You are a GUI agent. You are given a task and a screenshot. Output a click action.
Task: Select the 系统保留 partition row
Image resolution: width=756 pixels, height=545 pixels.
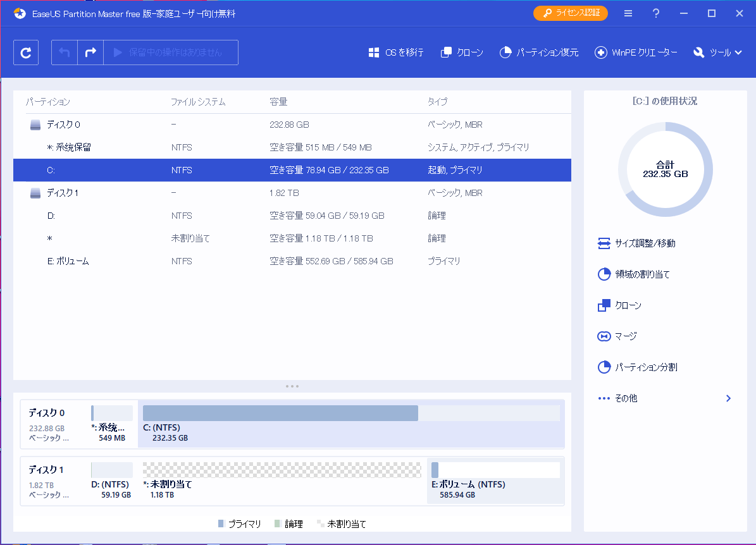[x=292, y=147]
